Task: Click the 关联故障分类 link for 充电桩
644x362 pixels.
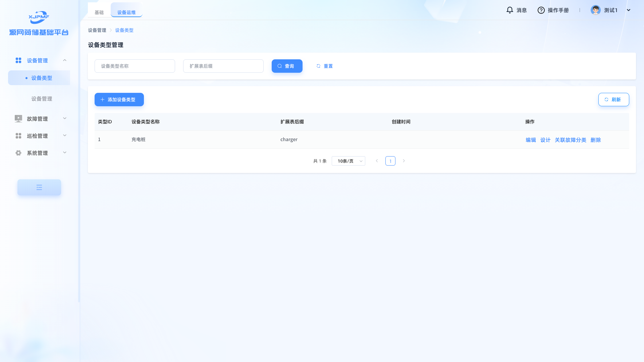Action: pos(570,140)
